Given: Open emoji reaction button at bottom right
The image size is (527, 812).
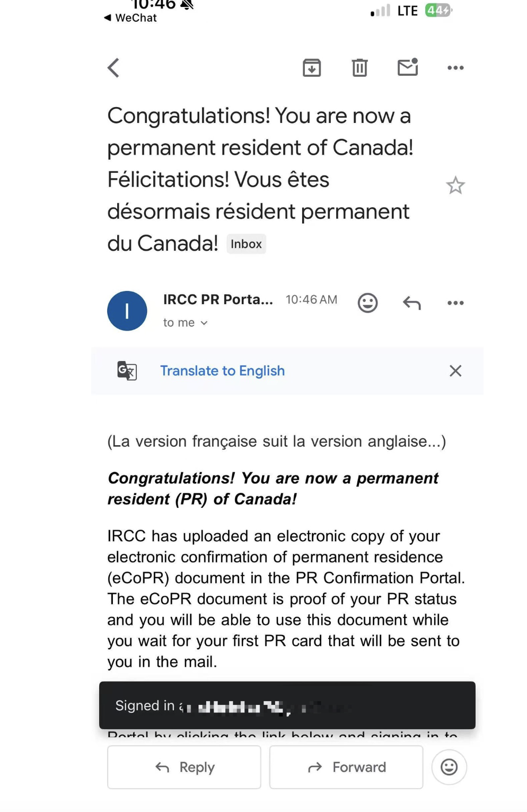Looking at the screenshot, I should pyautogui.click(x=449, y=767).
